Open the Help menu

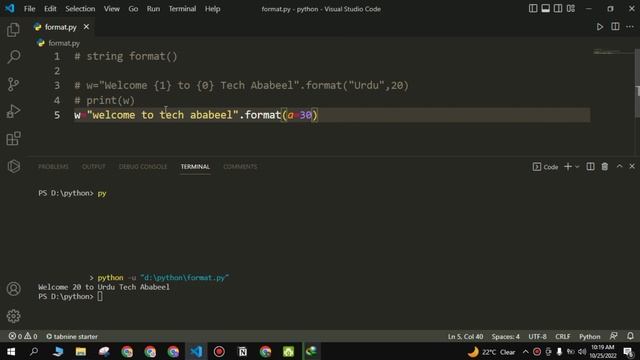tap(213, 9)
